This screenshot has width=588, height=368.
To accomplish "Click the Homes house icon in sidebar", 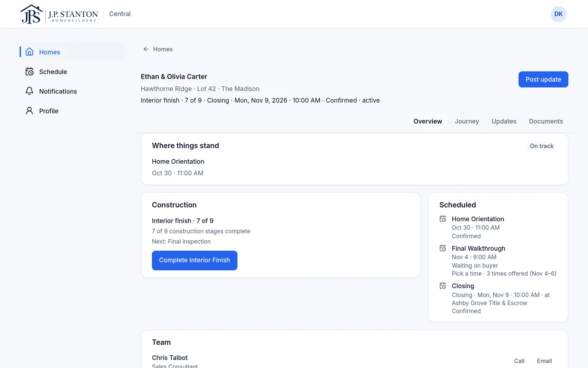I will [x=29, y=52].
